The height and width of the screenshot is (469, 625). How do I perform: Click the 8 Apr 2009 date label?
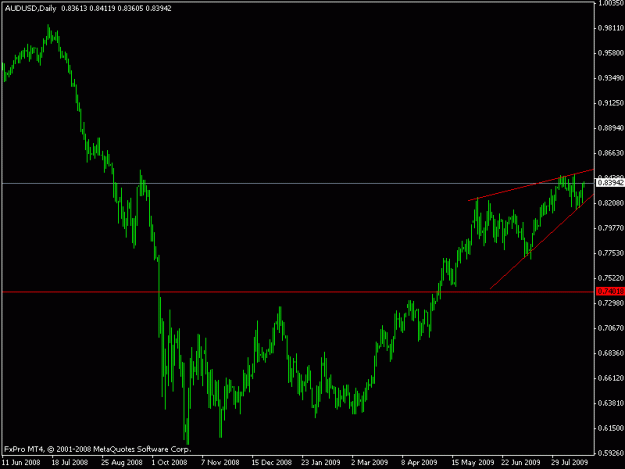pos(419,462)
